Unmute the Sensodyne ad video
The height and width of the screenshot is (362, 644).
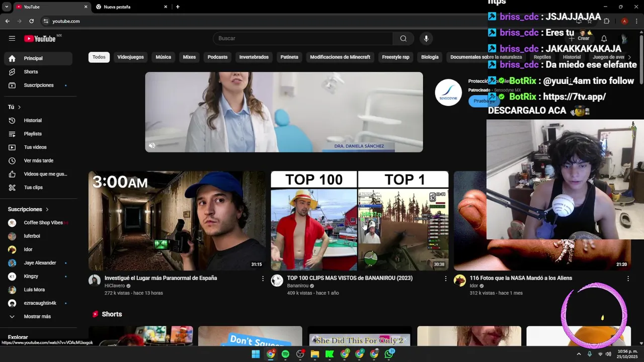[152, 146]
